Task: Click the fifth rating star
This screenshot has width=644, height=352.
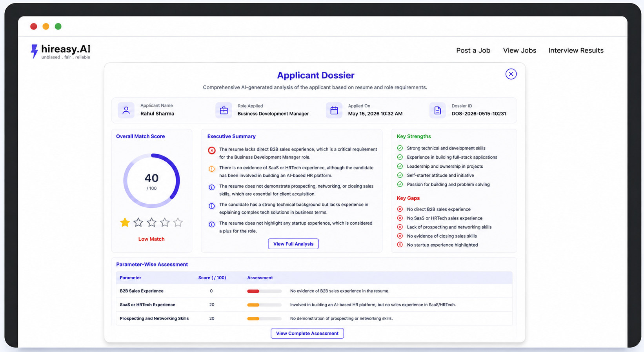Action: 178,223
